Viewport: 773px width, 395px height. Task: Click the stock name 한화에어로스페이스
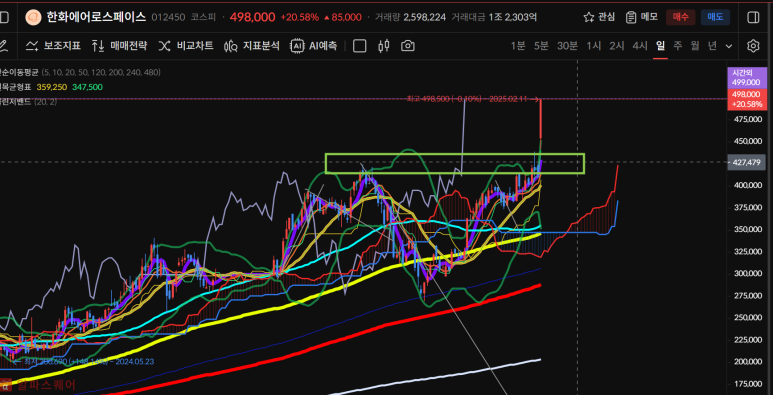coord(96,17)
